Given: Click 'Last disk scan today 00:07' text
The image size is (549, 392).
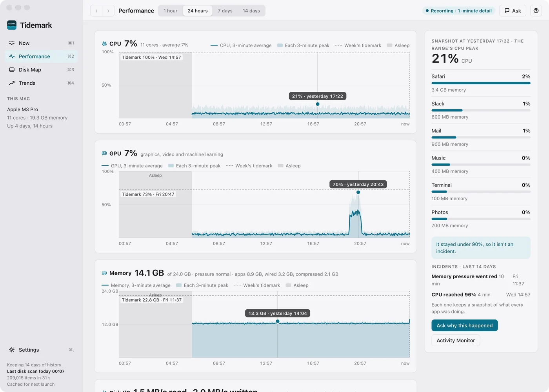Looking at the screenshot, I should [x=36, y=371].
